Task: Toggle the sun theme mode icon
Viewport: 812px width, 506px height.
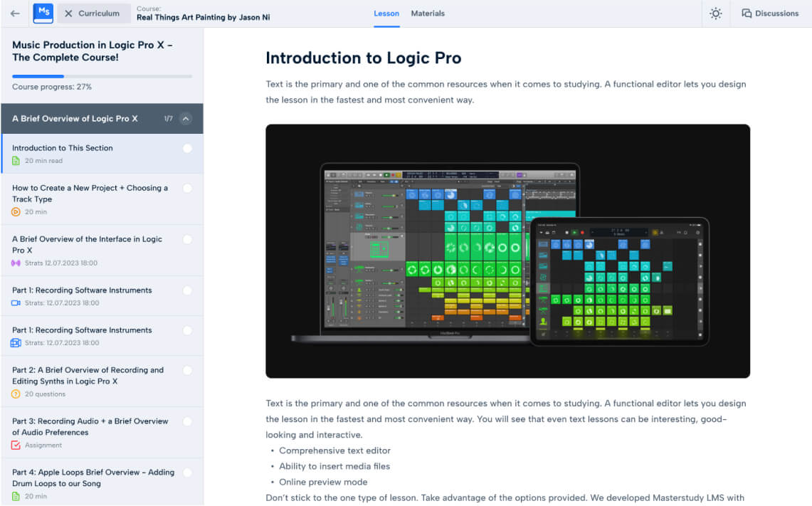Action: coord(716,14)
